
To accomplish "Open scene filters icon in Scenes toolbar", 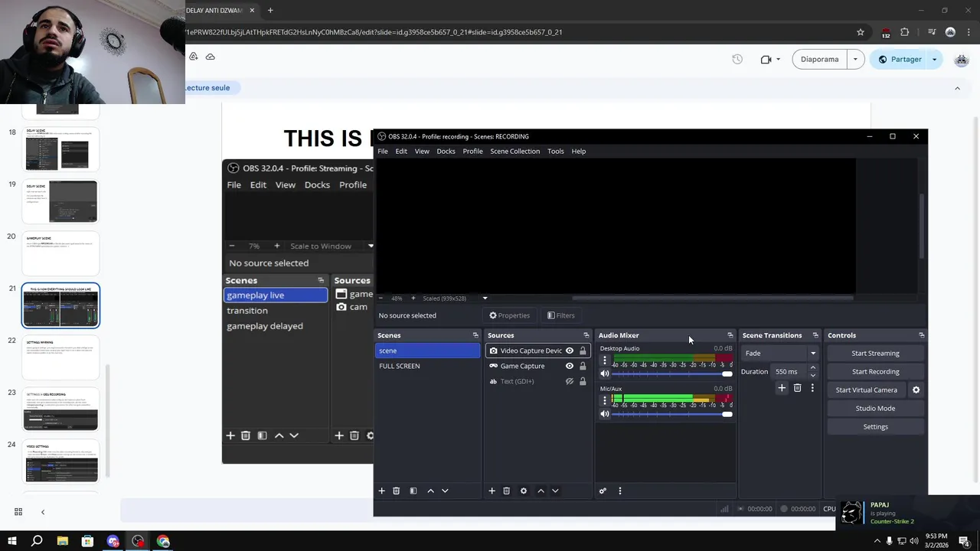I will pyautogui.click(x=413, y=491).
